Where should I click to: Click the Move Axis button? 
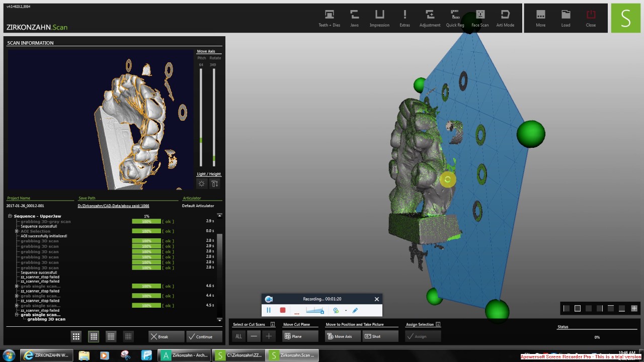[343, 336]
